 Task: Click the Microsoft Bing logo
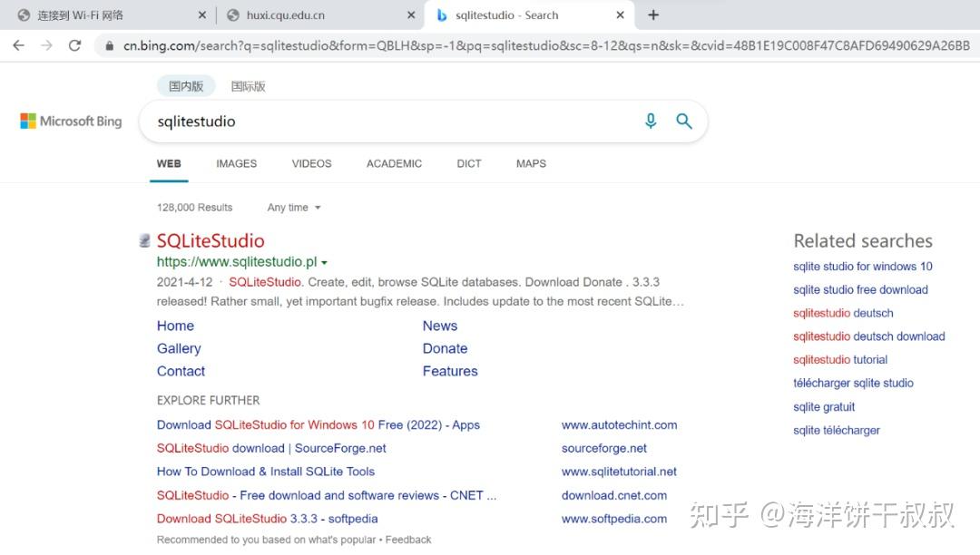(x=70, y=121)
